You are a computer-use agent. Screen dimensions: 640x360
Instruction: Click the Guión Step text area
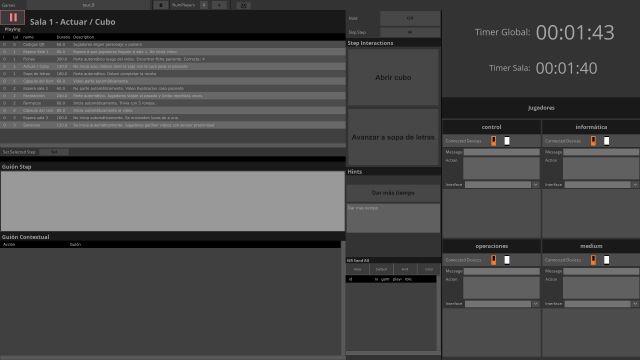pyautogui.click(x=173, y=201)
